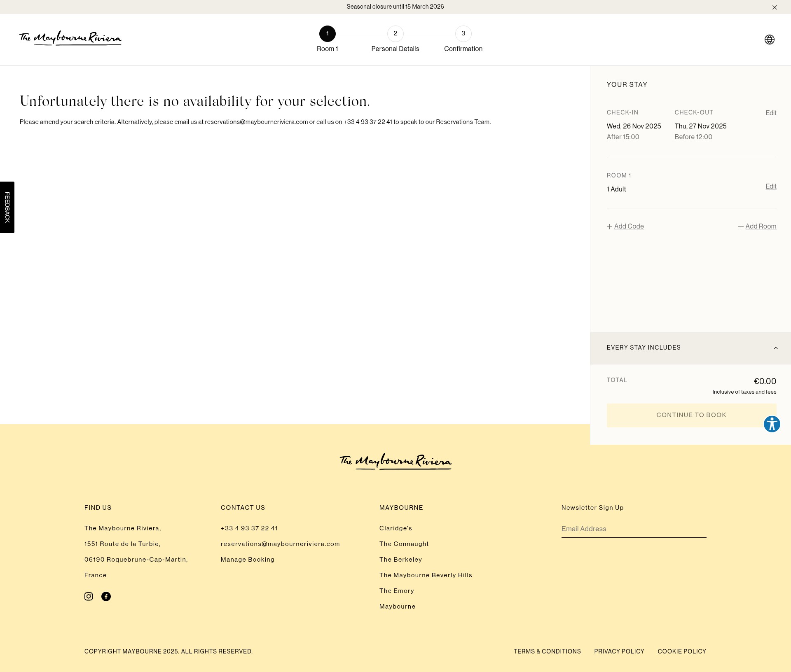This screenshot has width=791, height=672.
Task: Visit The Connaught link
Action: click(x=404, y=544)
